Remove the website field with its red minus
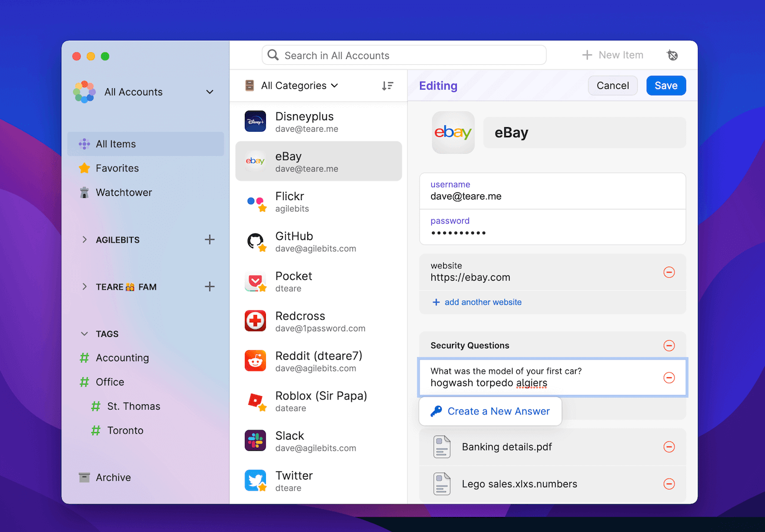765x532 pixels. [x=669, y=272]
